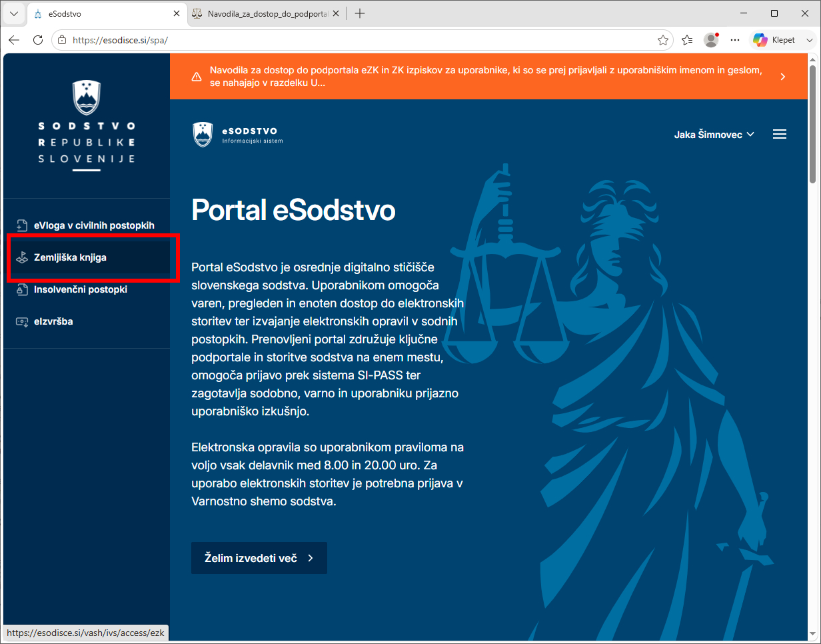
Task: Expand the Klepet dropdown arrow
Action: click(809, 40)
